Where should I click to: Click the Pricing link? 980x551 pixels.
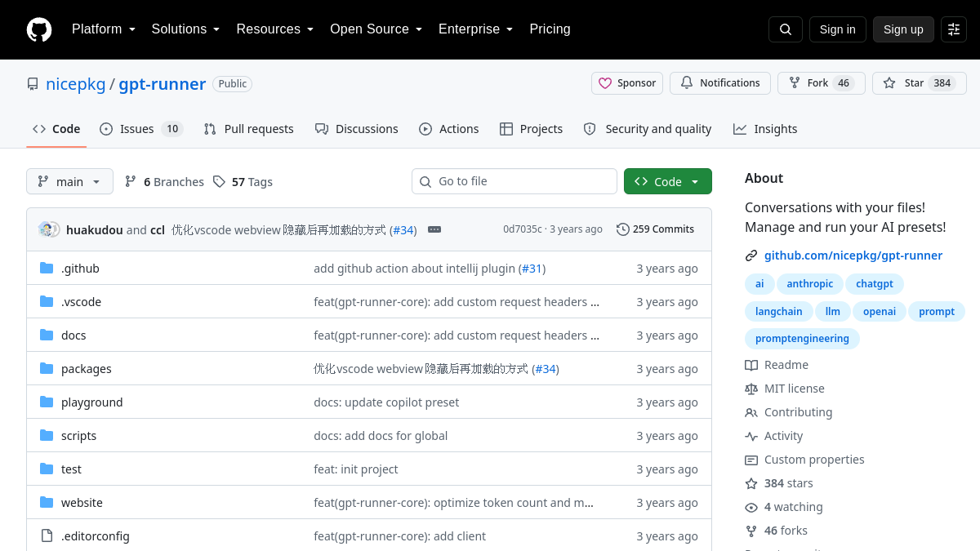pos(550,29)
